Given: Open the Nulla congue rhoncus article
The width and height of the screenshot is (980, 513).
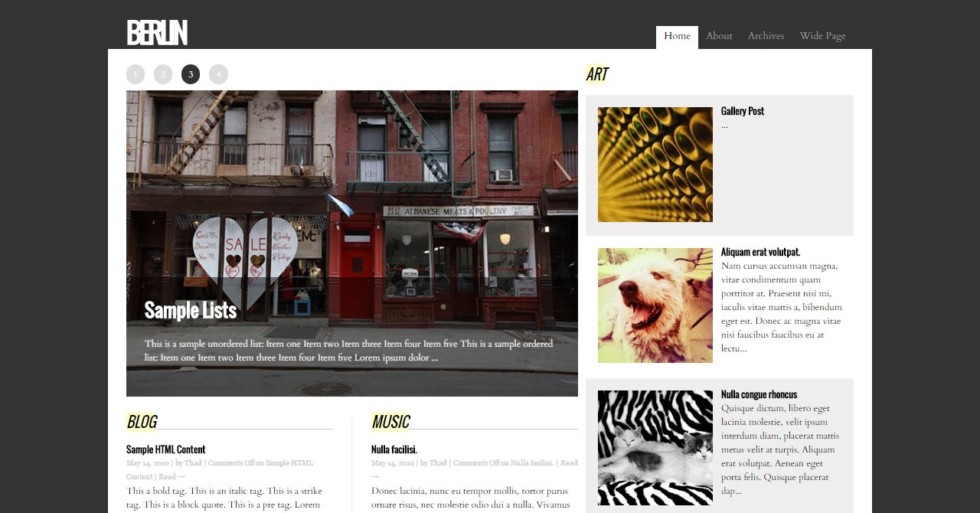Looking at the screenshot, I should pos(759,394).
